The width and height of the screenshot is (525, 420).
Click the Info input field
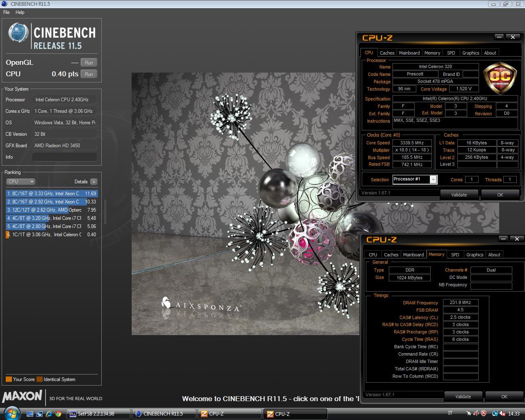(x=65, y=157)
